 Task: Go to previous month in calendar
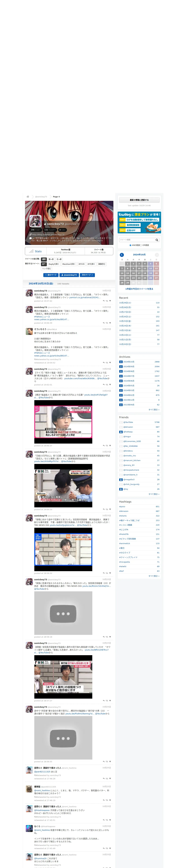(x=122, y=255)
